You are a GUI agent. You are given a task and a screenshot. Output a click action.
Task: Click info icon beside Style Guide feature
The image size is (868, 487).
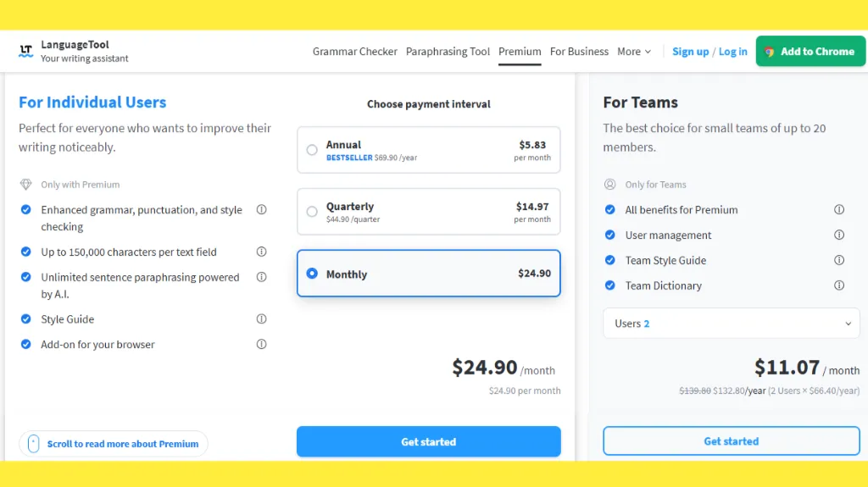pos(261,319)
